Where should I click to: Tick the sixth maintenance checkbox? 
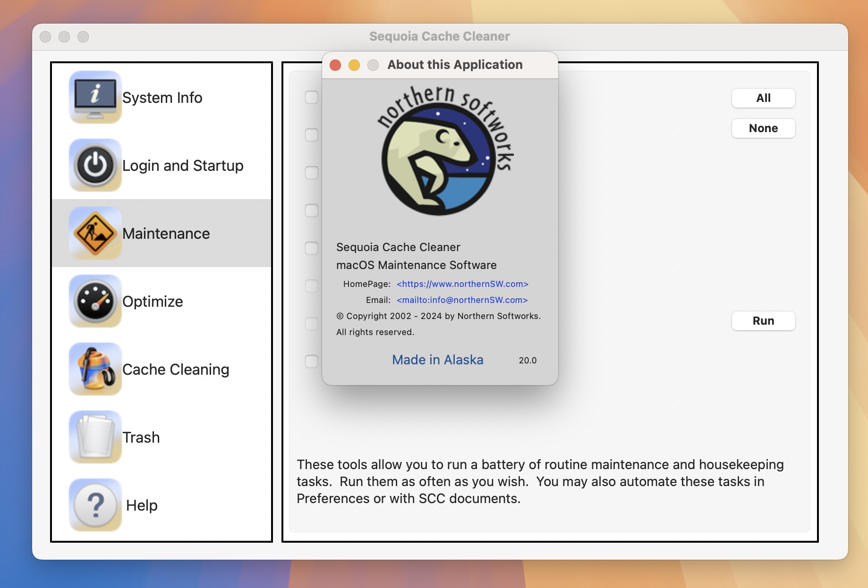coord(312,286)
